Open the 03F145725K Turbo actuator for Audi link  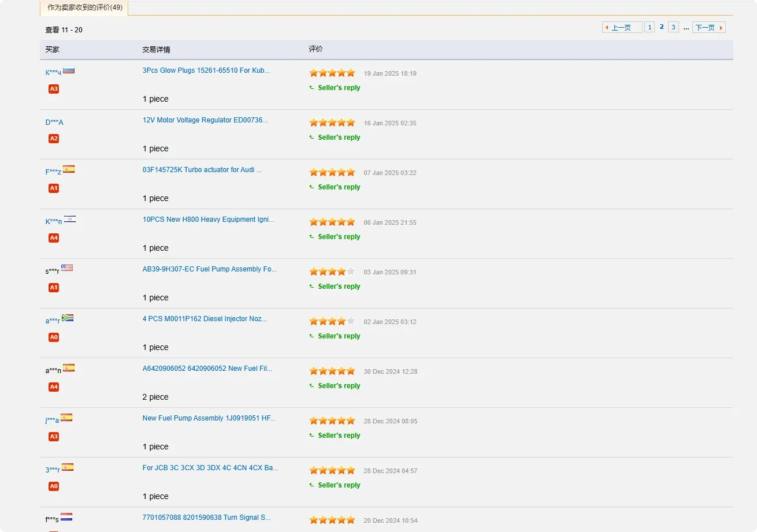(x=202, y=170)
